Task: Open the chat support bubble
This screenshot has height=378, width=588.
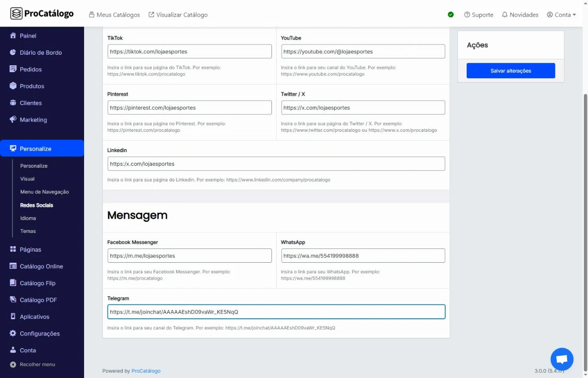Action: tap(562, 359)
